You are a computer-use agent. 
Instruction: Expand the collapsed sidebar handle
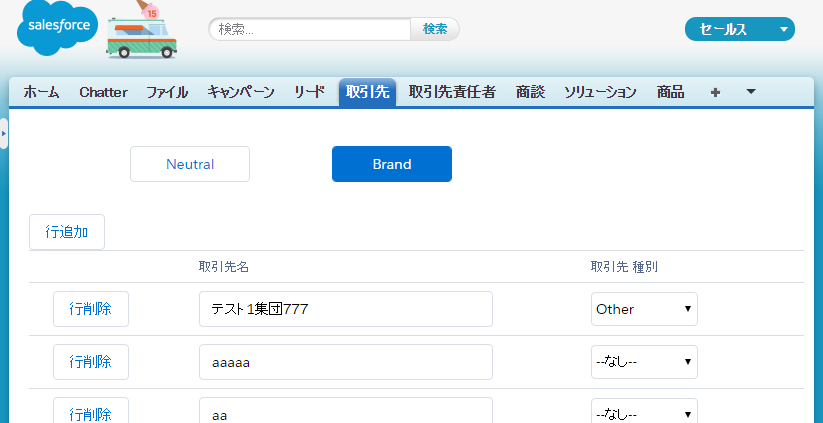[x=4, y=133]
